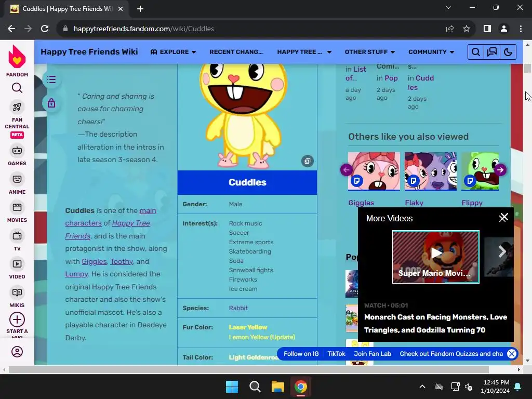Click the page lock icon
This screenshot has height=399, width=532.
click(x=51, y=103)
